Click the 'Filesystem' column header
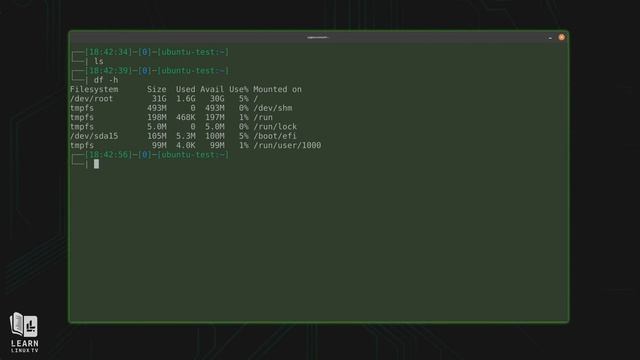 coord(94,89)
